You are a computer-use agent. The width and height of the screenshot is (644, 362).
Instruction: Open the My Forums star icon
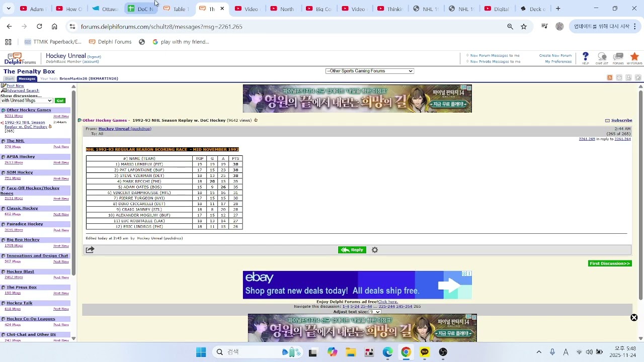(x=634, y=57)
